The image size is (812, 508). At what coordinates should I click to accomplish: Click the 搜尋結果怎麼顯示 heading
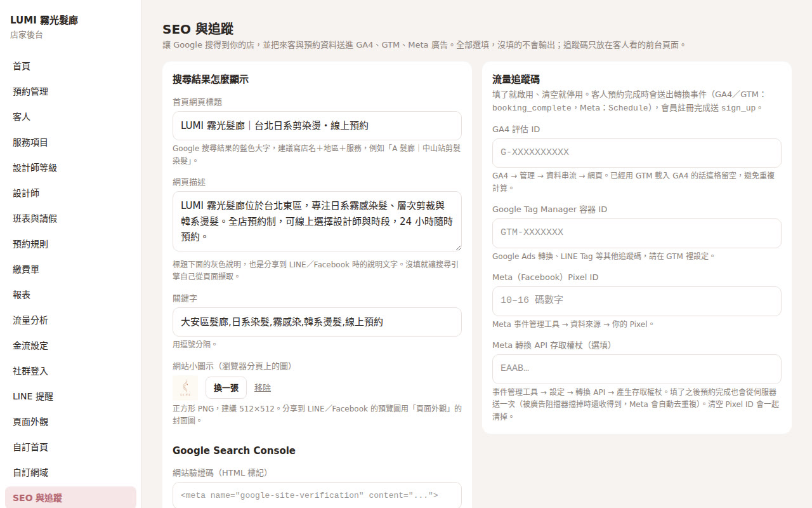coord(211,79)
